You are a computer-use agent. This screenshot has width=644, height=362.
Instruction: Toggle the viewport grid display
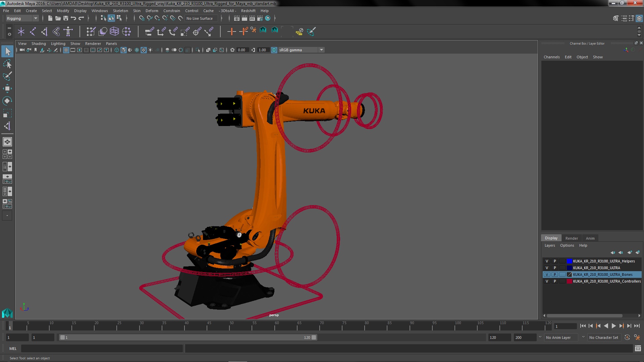66,50
